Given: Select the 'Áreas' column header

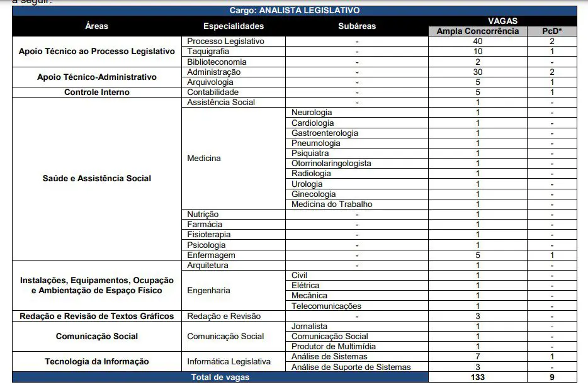Looking at the screenshot, I should click(x=96, y=26).
